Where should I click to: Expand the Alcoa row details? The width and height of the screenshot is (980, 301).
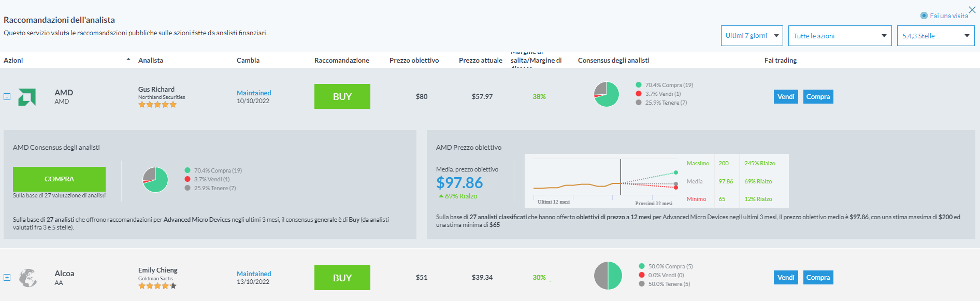pos(7,277)
